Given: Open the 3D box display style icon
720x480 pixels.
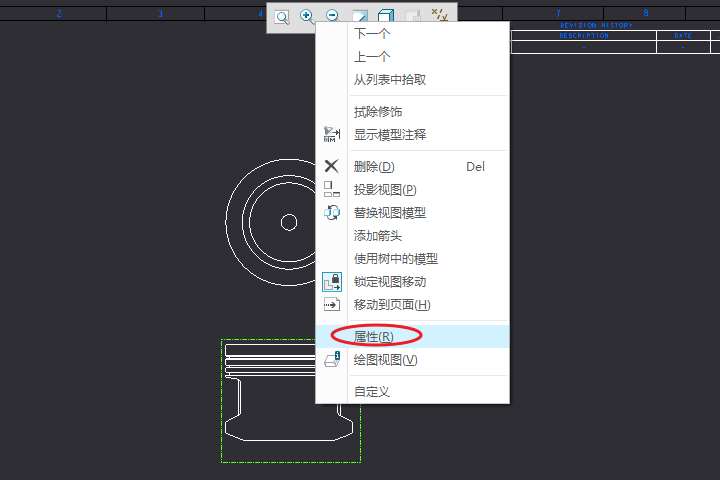Looking at the screenshot, I should 386,17.
